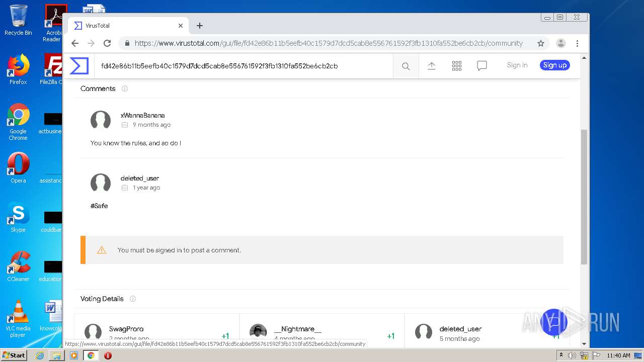Open Recycle Bin desktop icon

tap(18, 20)
